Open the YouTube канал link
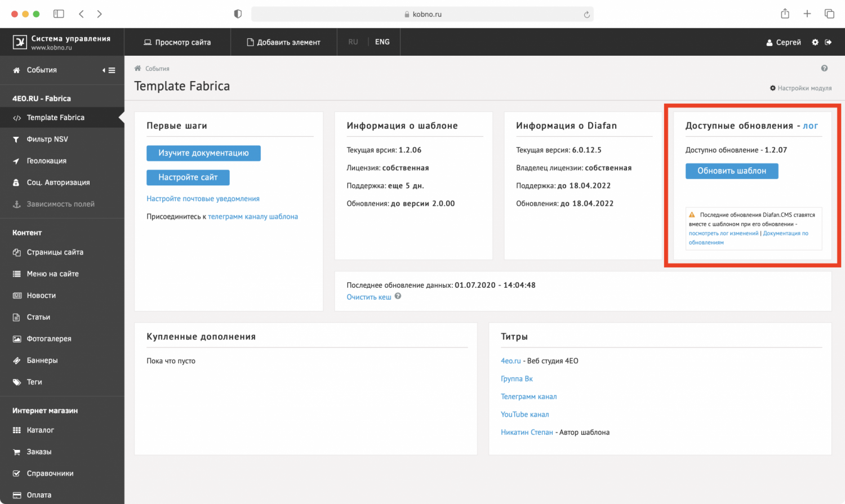This screenshot has width=845, height=504. click(524, 414)
